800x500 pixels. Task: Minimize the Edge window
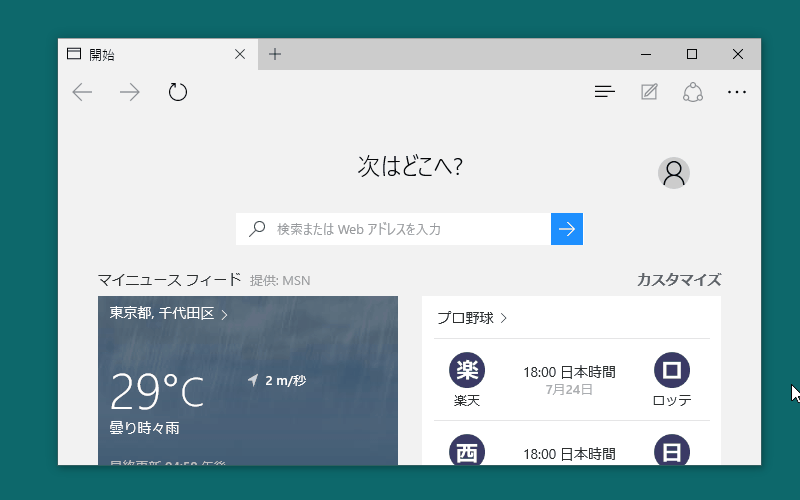click(x=646, y=54)
